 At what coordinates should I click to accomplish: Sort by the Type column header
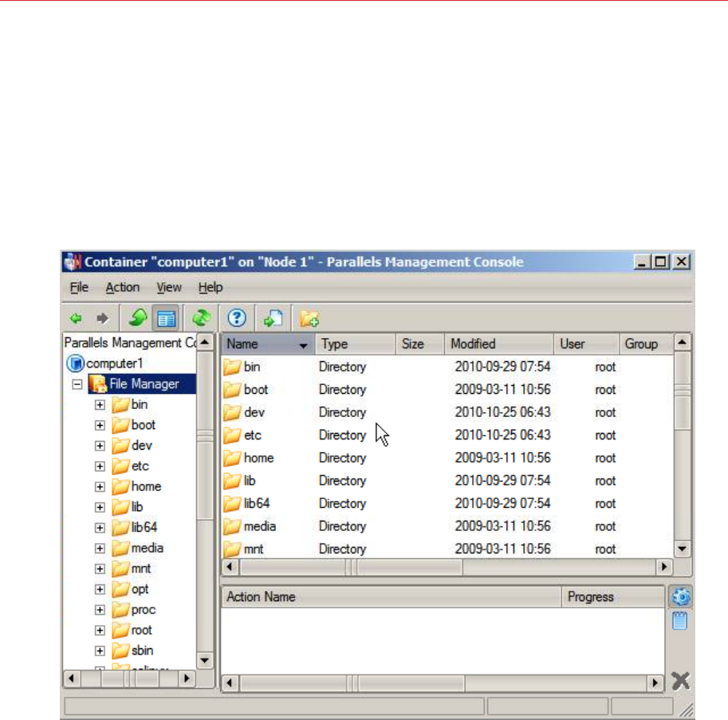click(x=355, y=344)
